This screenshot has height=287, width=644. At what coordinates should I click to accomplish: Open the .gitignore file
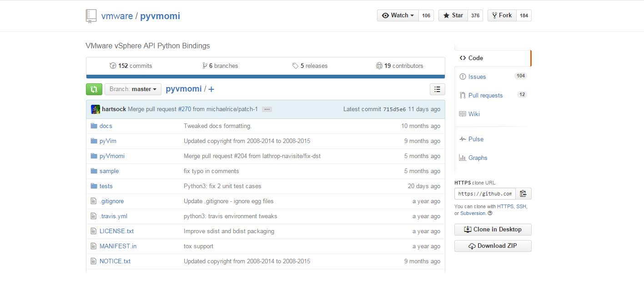(x=111, y=201)
